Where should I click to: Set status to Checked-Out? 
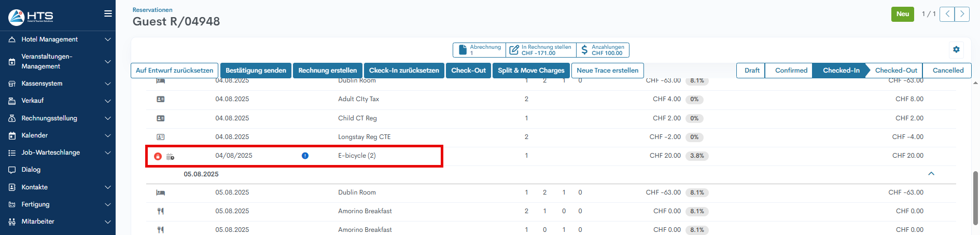(x=895, y=71)
